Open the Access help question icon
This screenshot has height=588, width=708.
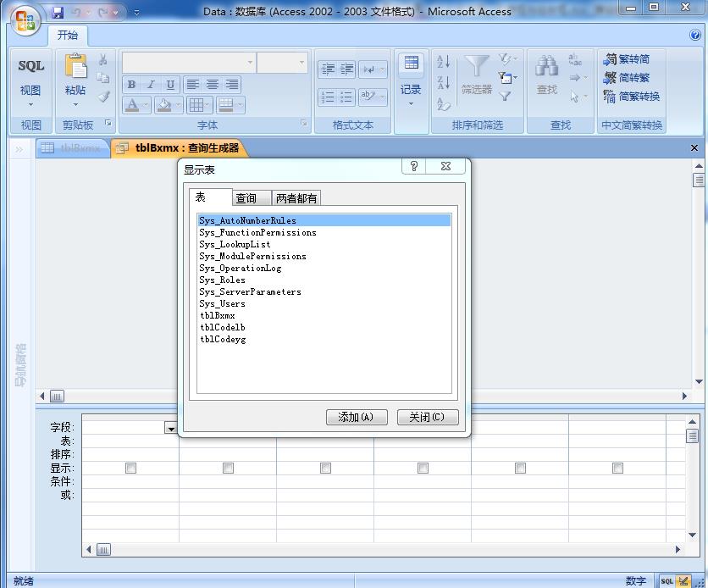click(695, 35)
